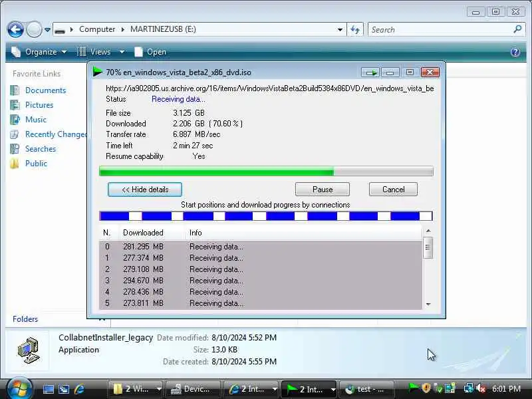Expand the Windows Explorer taskbar group arrow
This screenshot has width=532, height=399.
[x=159, y=390]
